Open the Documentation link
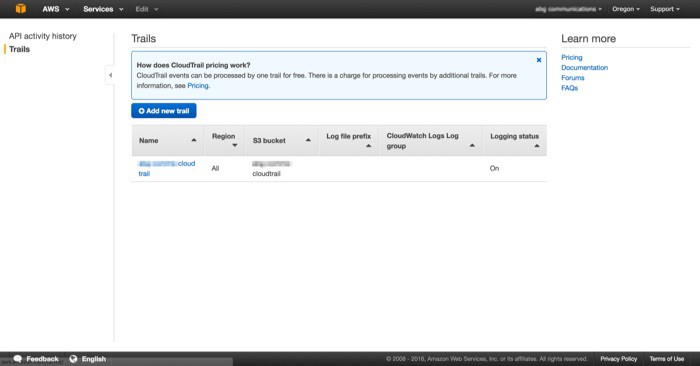The image size is (700, 366). [584, 68]
